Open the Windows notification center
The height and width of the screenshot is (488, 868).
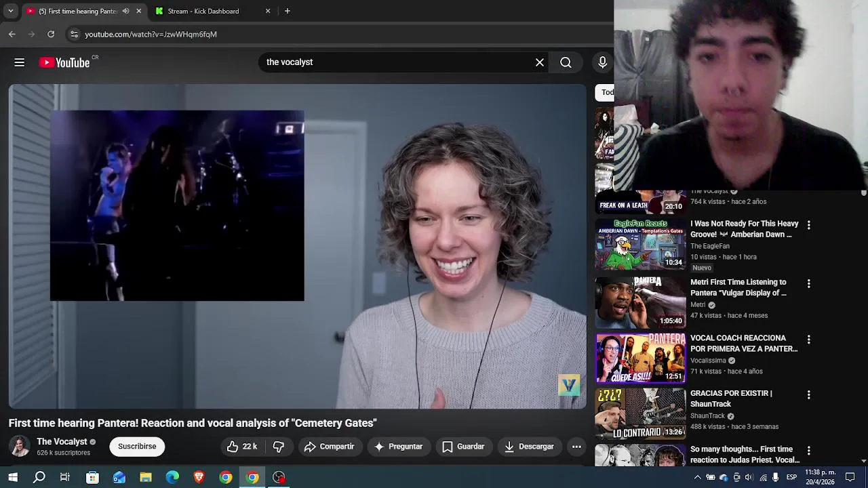(850, 477)
